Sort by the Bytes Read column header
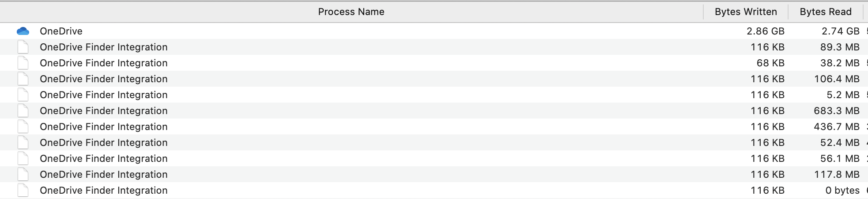Screen dimensions: 868x199 click(x=826, y=12)
